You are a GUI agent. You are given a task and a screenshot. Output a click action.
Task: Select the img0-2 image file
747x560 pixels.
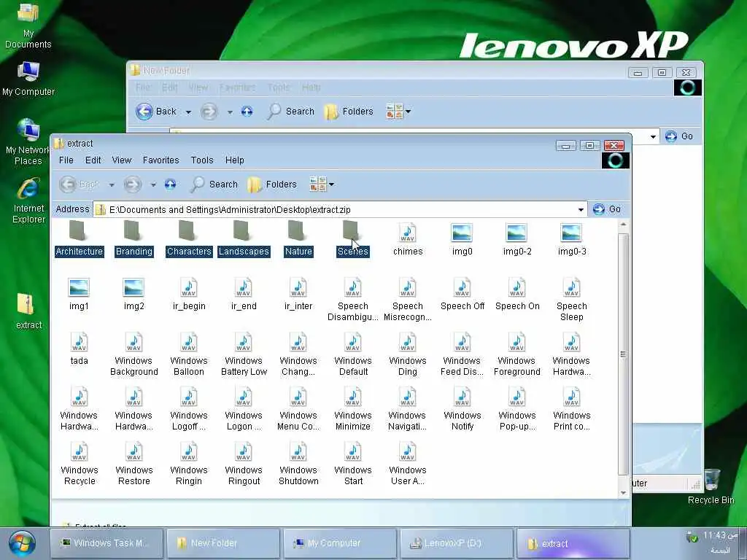click(517, 239)
